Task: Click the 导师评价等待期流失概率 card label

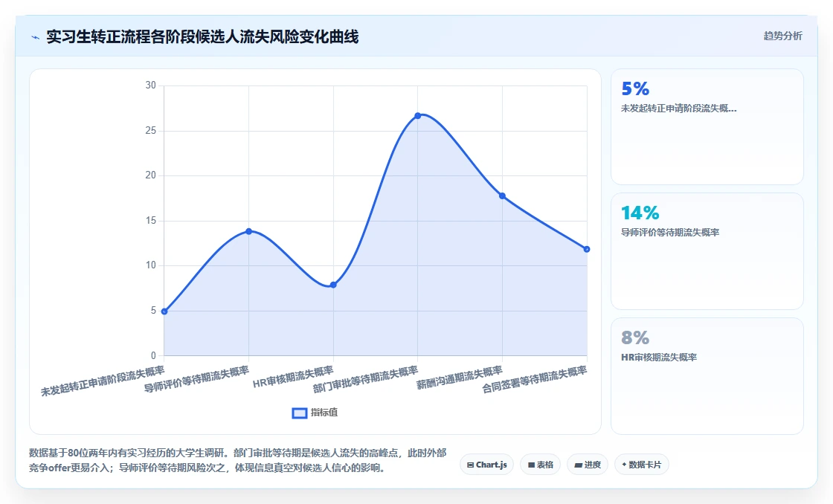Action: 670,233
